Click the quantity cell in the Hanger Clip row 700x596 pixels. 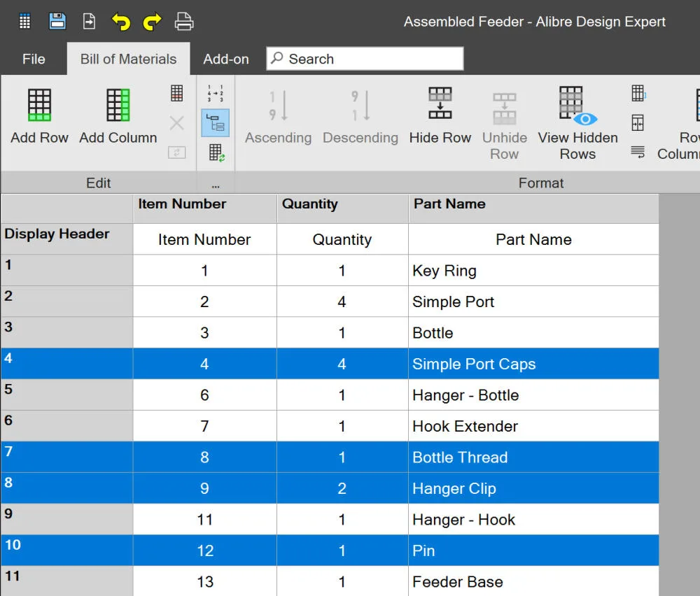(x=342, y=488)
